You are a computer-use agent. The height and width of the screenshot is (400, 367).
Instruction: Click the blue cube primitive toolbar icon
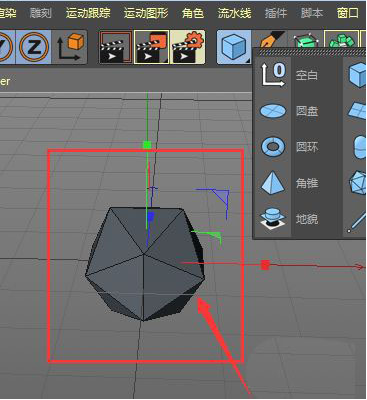(x=234, y=47)
